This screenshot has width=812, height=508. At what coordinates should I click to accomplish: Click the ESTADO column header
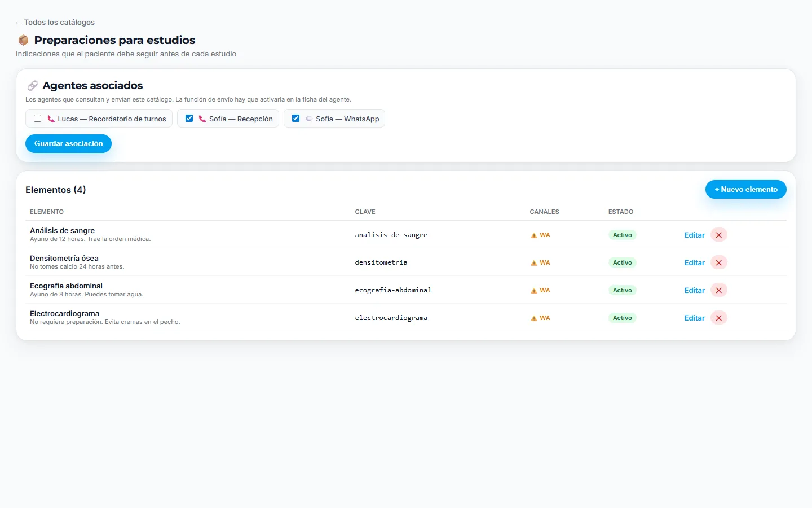(x=620, y=212)
